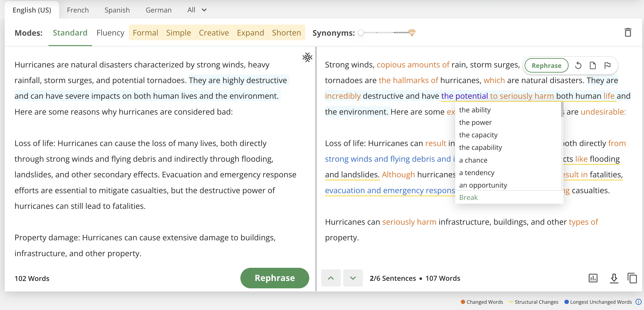Copy full text with copy icon
The image size is (644, 310).
click(632, 278)
